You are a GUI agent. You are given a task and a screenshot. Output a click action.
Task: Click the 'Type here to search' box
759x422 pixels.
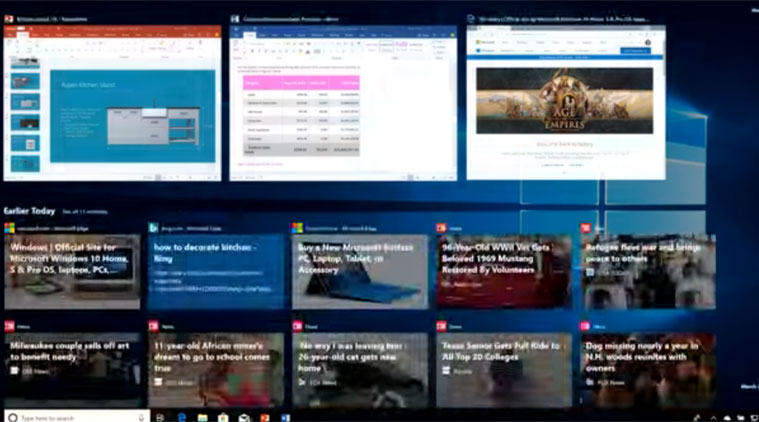[70, 416]
